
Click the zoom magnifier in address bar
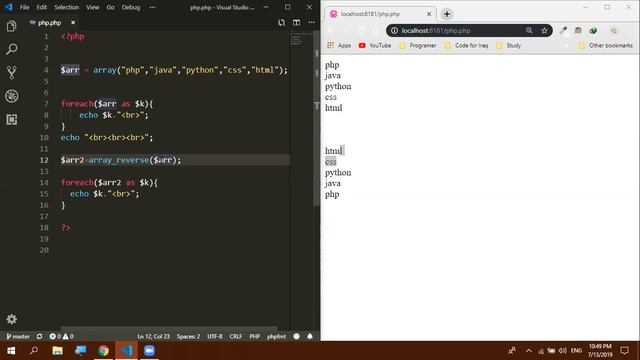pos(529,31)
